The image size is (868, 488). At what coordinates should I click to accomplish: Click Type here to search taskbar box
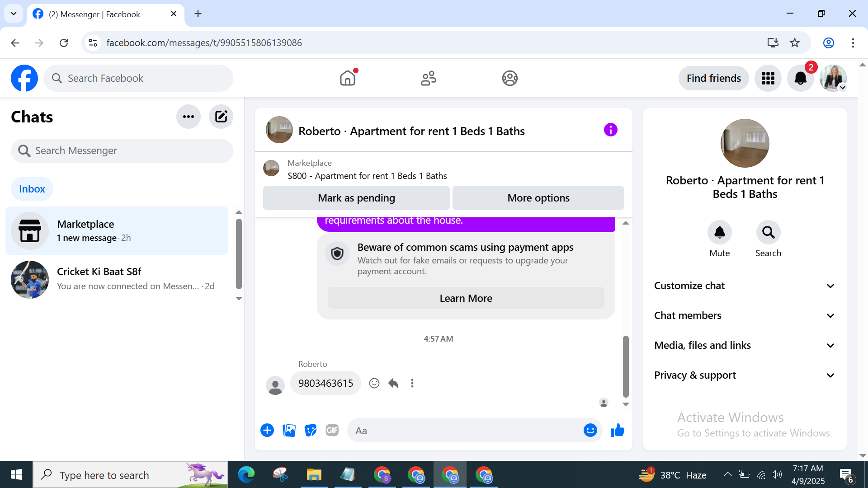coord(130,474)
